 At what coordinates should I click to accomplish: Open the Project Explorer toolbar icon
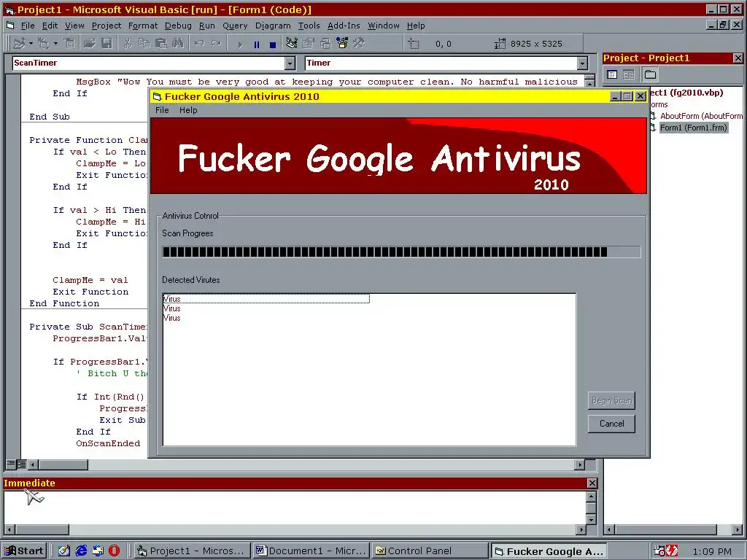292,44
